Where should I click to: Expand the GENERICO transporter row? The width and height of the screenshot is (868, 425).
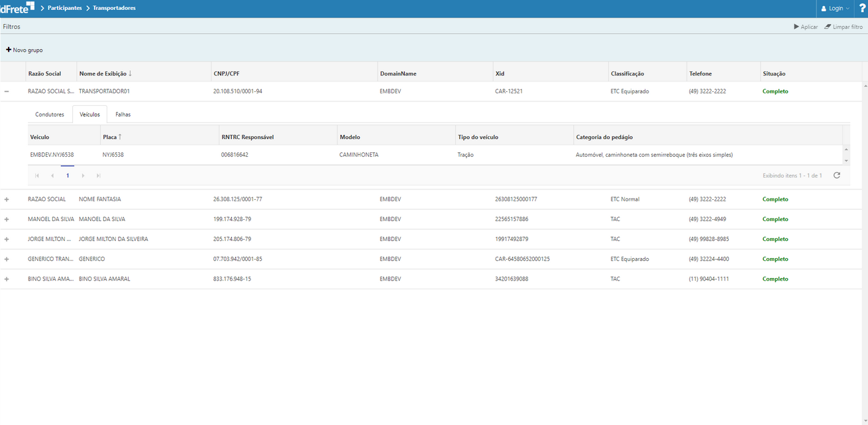point(7,259)
